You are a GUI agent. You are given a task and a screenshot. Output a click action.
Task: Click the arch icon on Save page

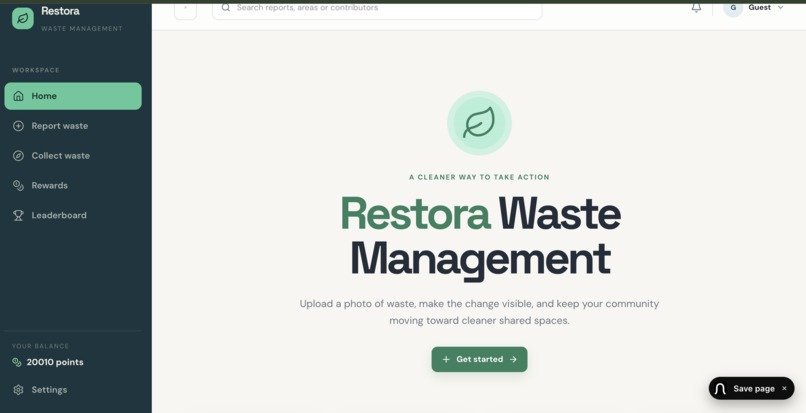point(721,389)
